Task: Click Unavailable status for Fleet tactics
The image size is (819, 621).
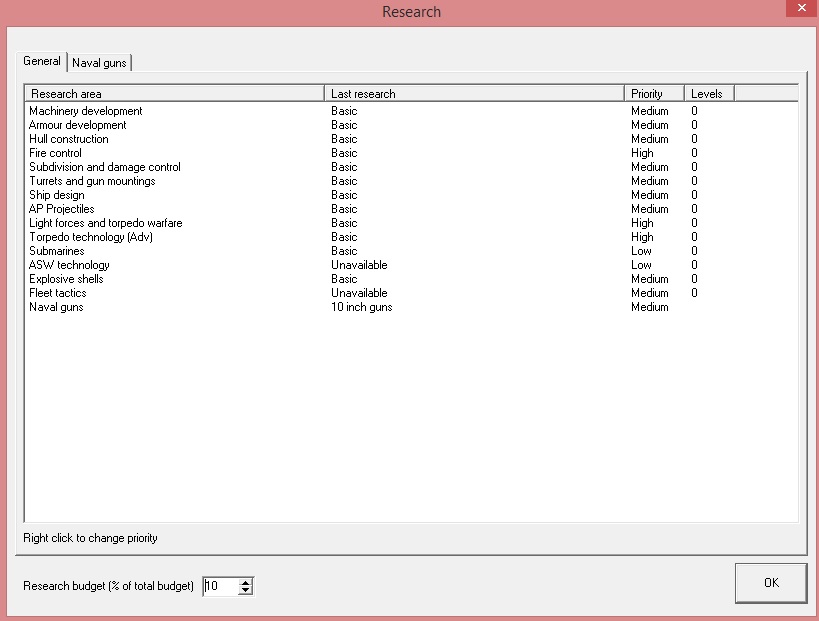Action: click(359, 293)
